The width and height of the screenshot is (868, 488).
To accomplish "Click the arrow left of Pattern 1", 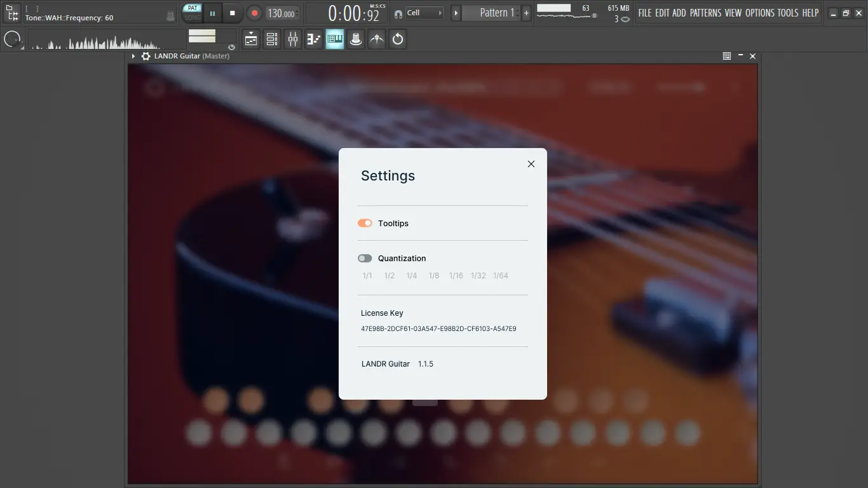I will pyautogui.click(x=456, y=13).
